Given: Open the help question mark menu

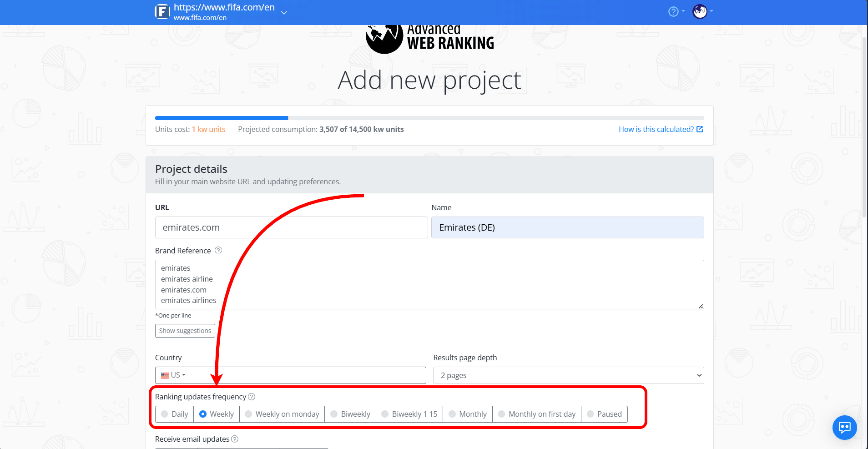Looking at the screenshot, I should (676, 12).
